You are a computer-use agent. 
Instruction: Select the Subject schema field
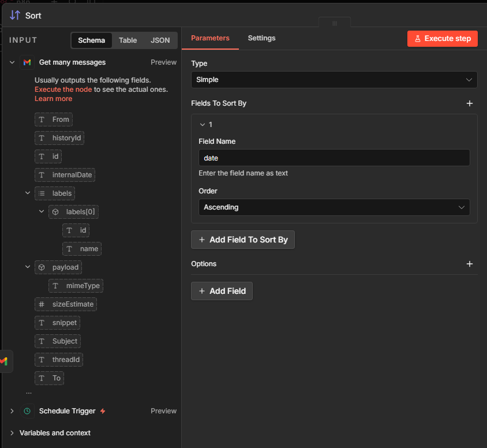58,341
